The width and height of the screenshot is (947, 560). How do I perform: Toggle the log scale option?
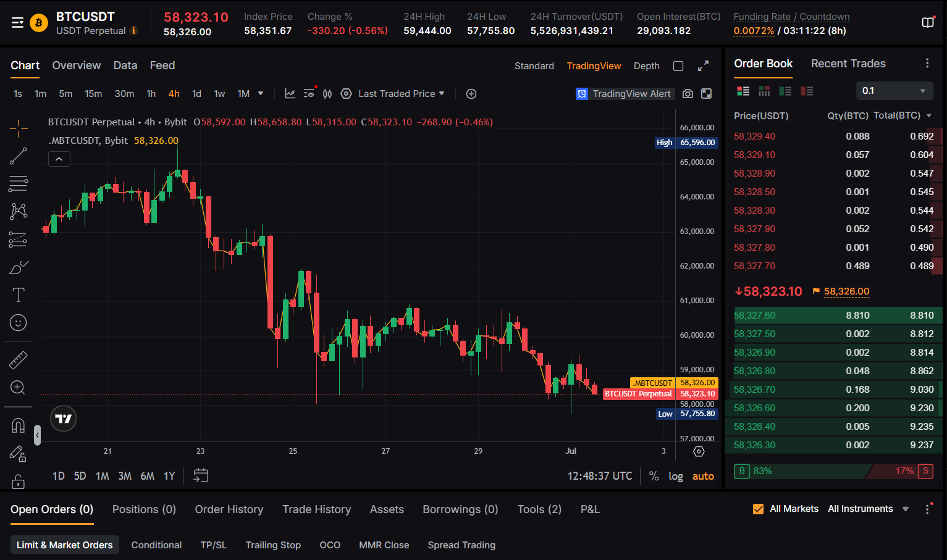pos(676,476)
